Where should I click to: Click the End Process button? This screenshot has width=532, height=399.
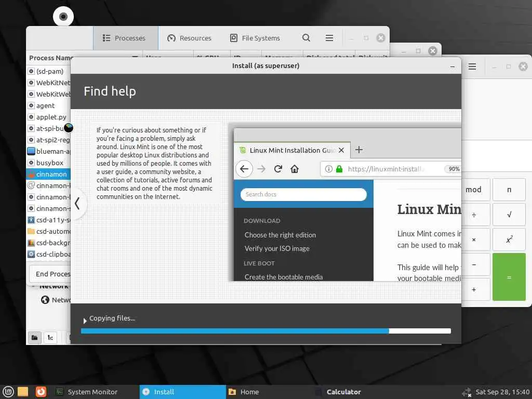coord(50,274)
